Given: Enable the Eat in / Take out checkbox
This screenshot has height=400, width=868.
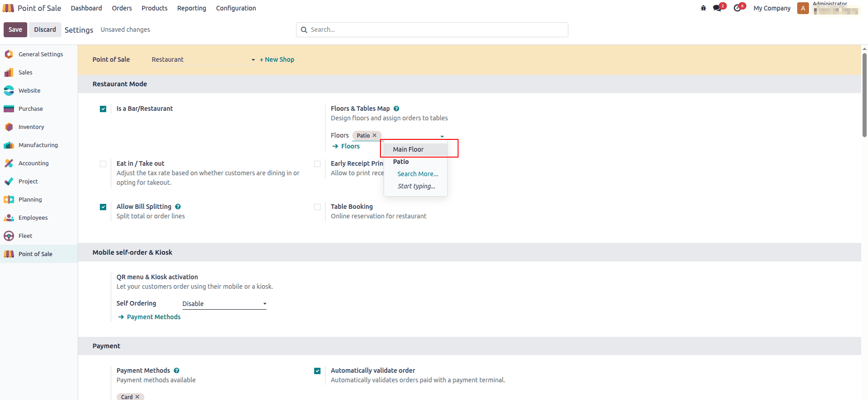Looking at the screenshot, I should (103, 164).
